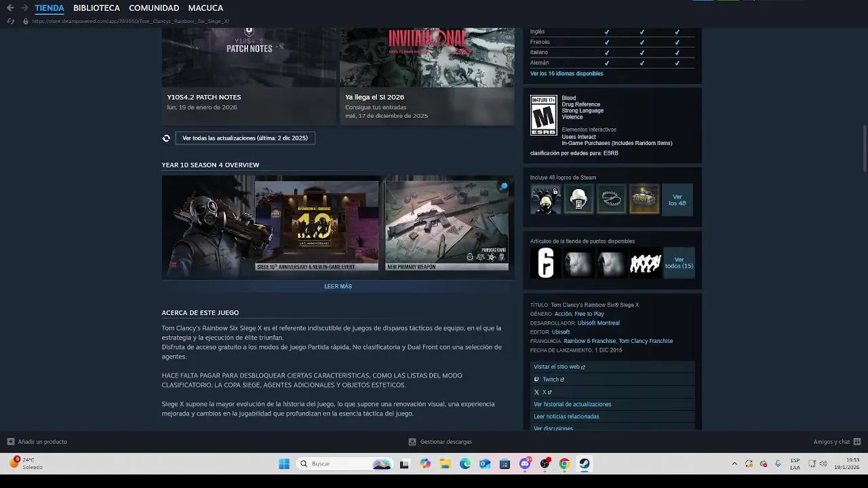Click Ver todas las actualizaciones button

[245, 138]
